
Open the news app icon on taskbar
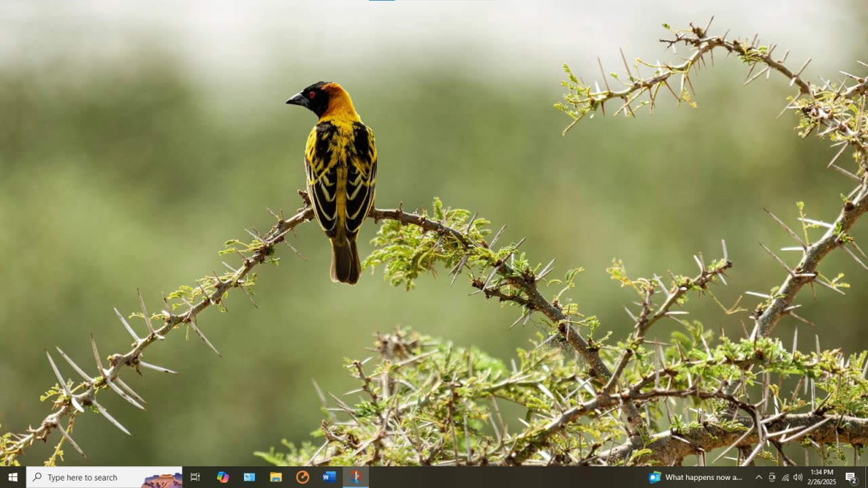click(x=249, y=477)
